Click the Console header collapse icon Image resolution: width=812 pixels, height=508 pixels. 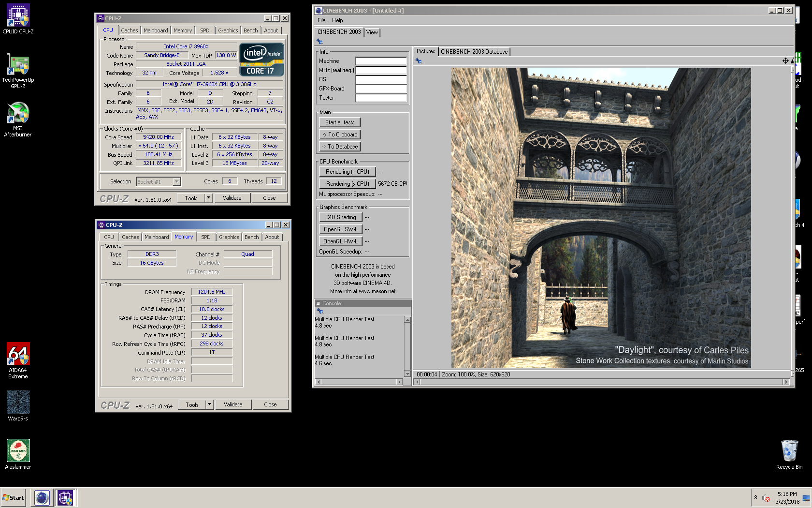coord(318,303)
